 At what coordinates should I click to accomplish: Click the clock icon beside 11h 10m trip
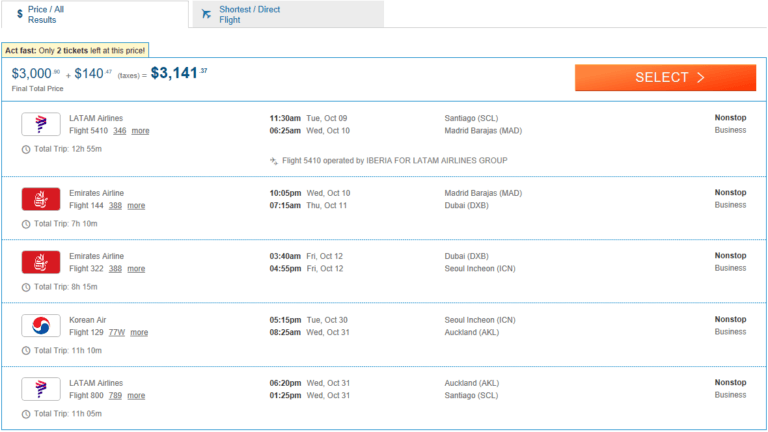pyautogui.click(x=26, y=350)
